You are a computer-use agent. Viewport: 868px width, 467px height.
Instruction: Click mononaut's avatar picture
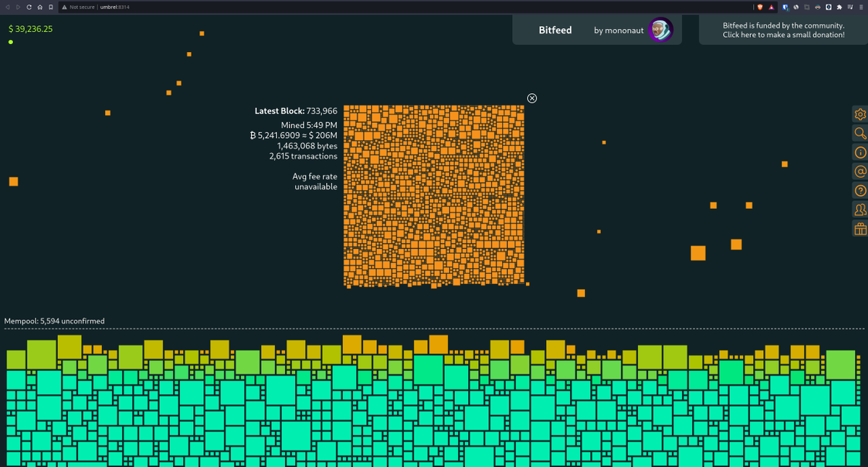pyautogui.click(x=660, y=30)
